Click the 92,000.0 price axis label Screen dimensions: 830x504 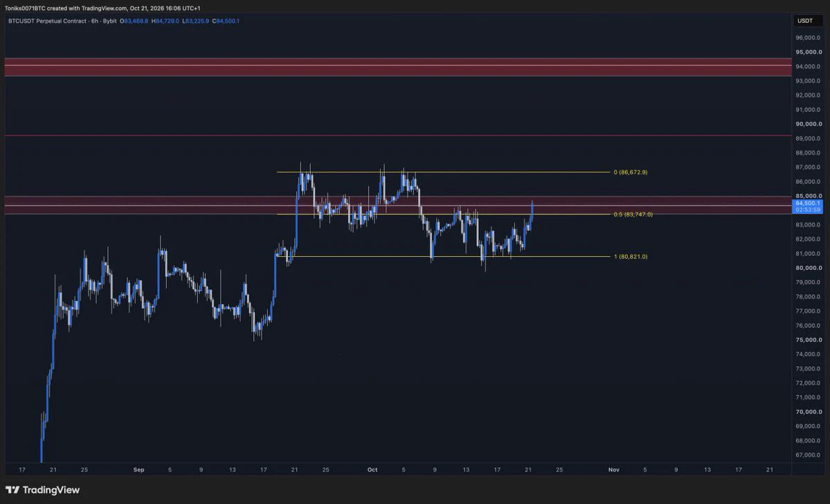tap(809, 96)
